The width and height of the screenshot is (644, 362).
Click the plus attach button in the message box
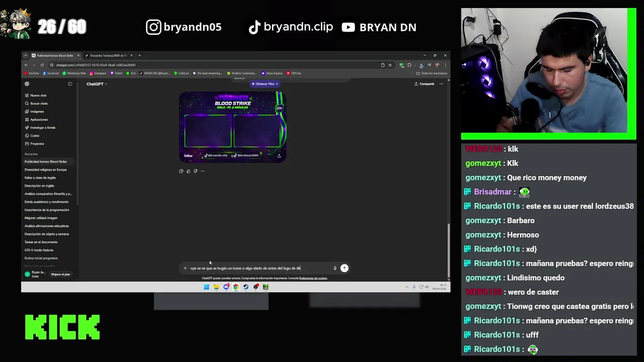click(x=185, y=268)
